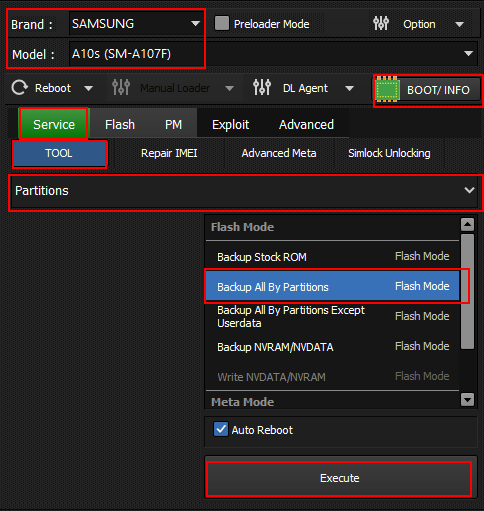Open the Manual Loader dropdown arrow
The height and width of the screenshot is (511, 484).
(229, 88)
